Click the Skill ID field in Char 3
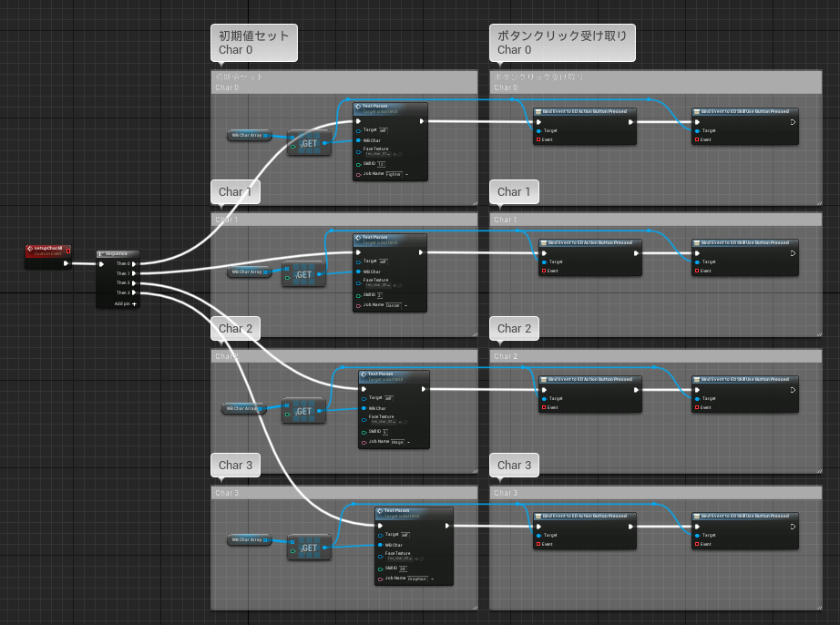The image size is (840, 625). tap(403, 569)
